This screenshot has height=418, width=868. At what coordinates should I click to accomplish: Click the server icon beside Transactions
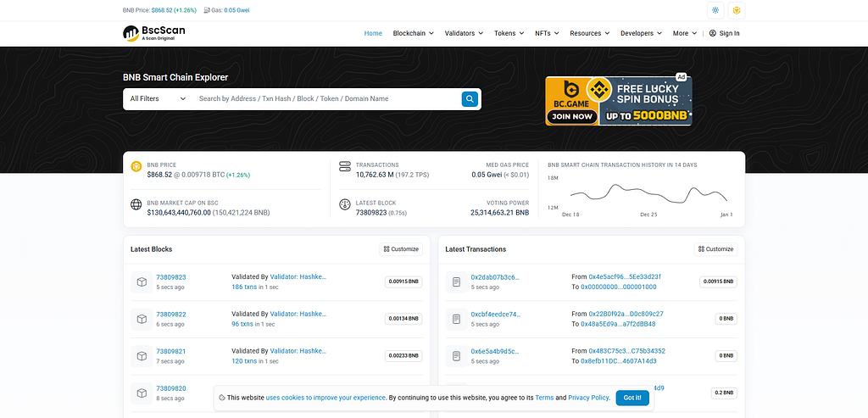tap(345, 166)
